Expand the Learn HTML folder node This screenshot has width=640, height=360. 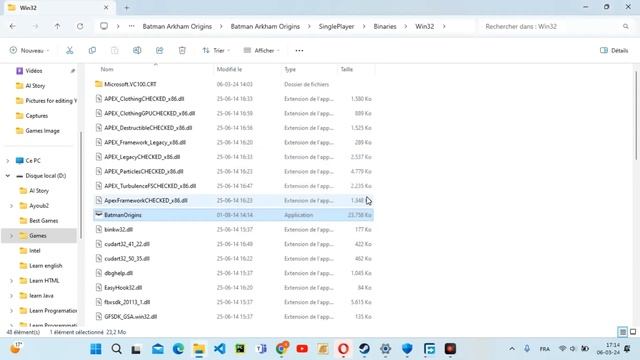coord(11,281)
